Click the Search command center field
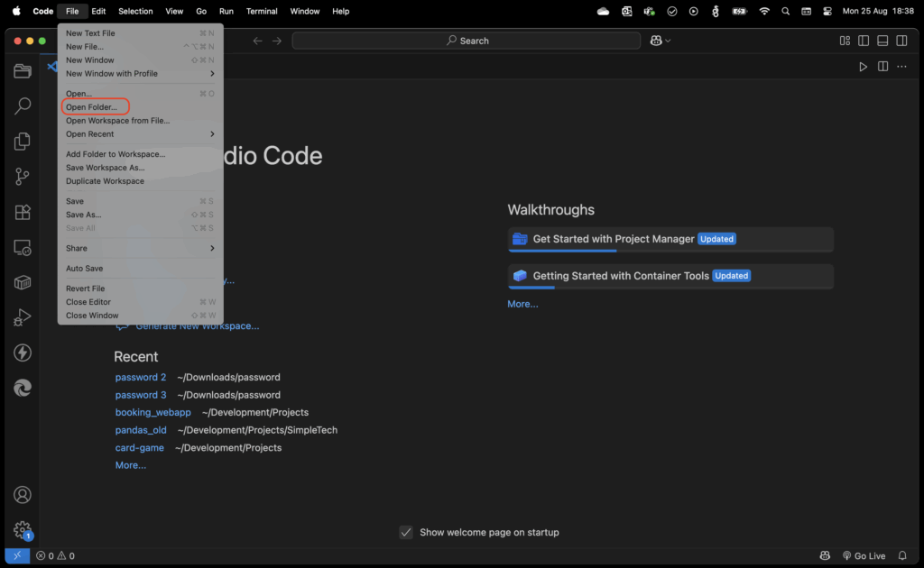924x568 pixels. coord(467,41)
